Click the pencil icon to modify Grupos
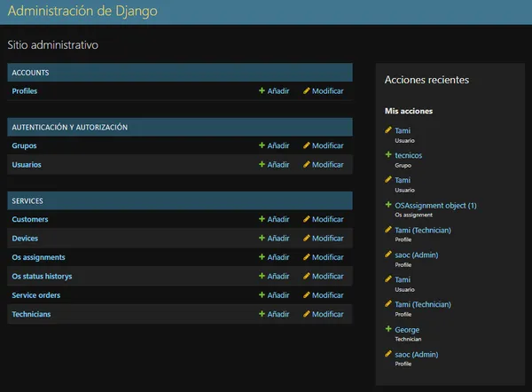Image resolution: width=532 pixels, height=392 pixels. (306, 145)
